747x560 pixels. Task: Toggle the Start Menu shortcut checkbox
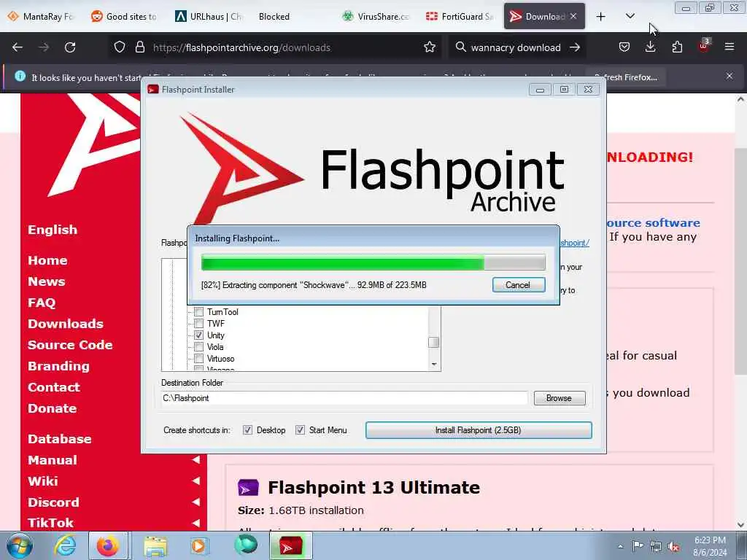point(300,430)
